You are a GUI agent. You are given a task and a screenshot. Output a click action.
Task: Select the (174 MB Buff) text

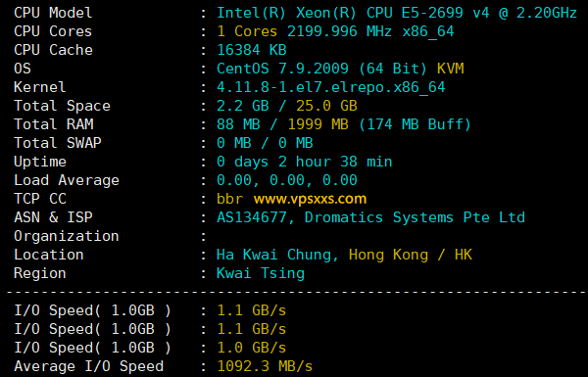415,124
